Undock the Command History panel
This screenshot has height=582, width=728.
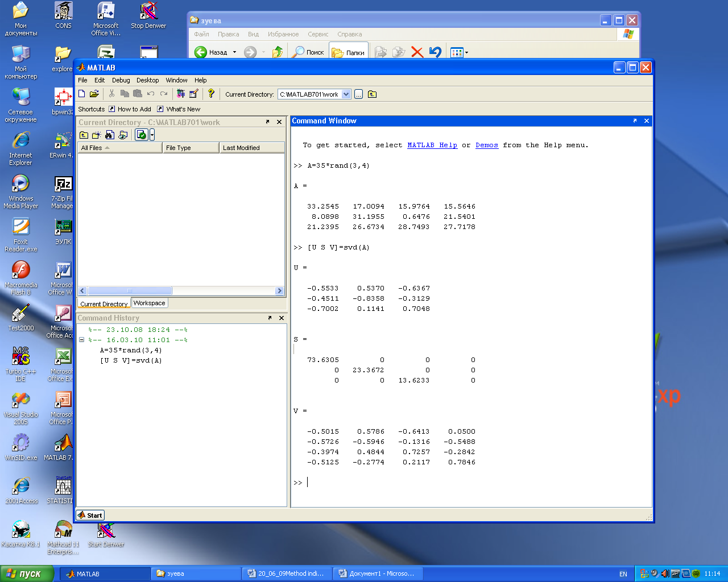coord(270,318)
